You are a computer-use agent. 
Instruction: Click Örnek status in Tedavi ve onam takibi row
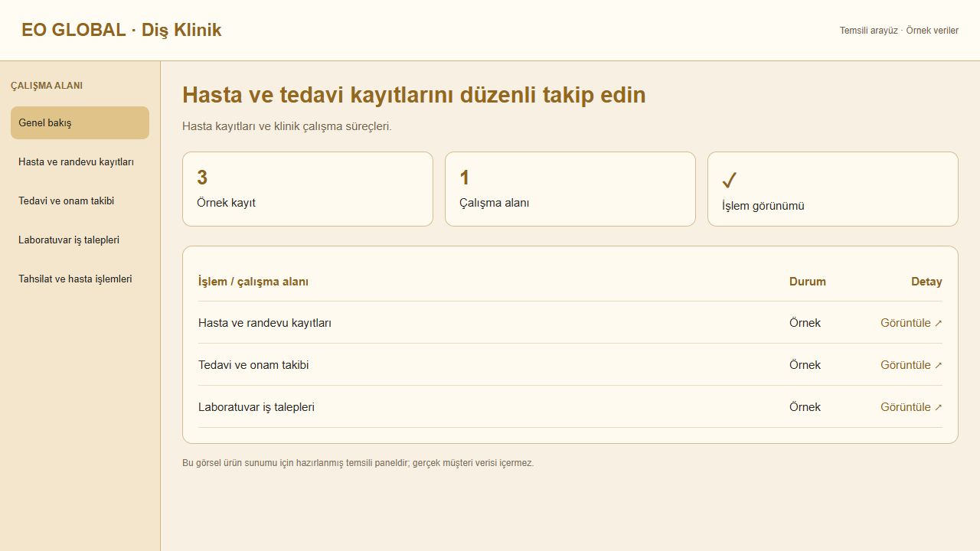click(x=805, y=365)
